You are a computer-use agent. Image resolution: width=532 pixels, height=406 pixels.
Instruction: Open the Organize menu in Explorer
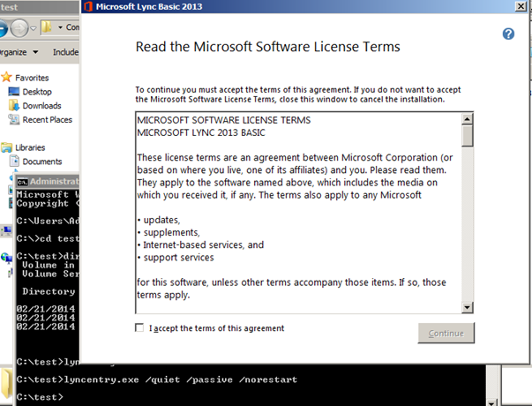(19, 52)
